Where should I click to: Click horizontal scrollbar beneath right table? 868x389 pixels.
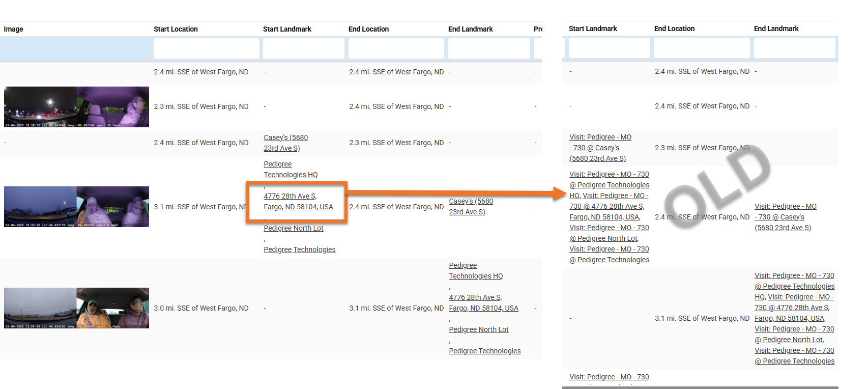pyautogui.click(x=700, y=387)
